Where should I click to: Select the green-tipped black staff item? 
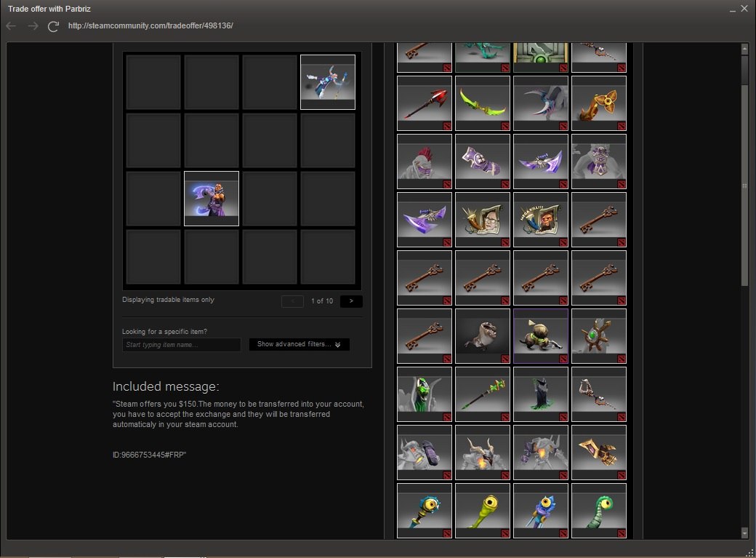pyautogui.click(x=483, y=394)
